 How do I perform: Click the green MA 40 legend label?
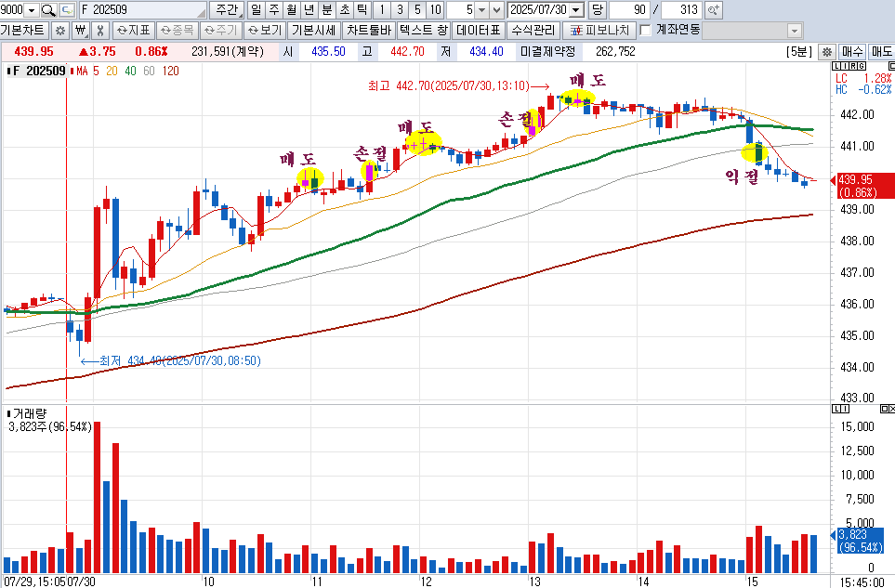[x=131, y=72]
